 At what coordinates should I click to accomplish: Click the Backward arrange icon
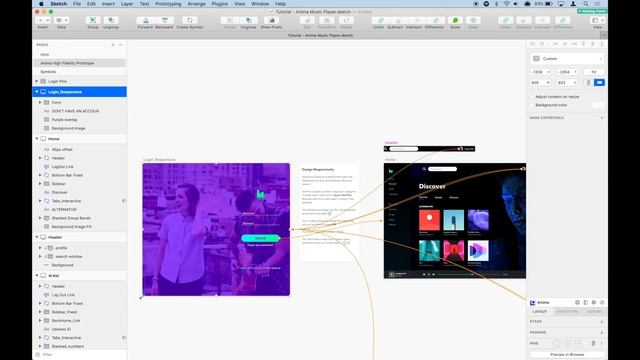(164, 20)
